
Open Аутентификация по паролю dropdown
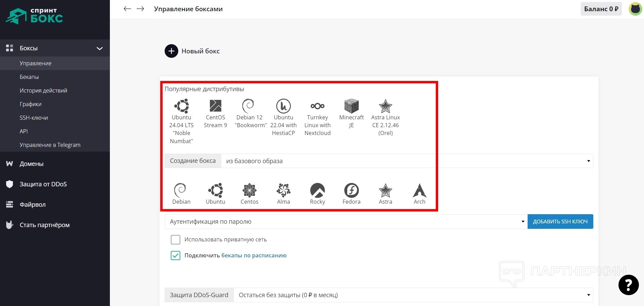click(346, 222)
